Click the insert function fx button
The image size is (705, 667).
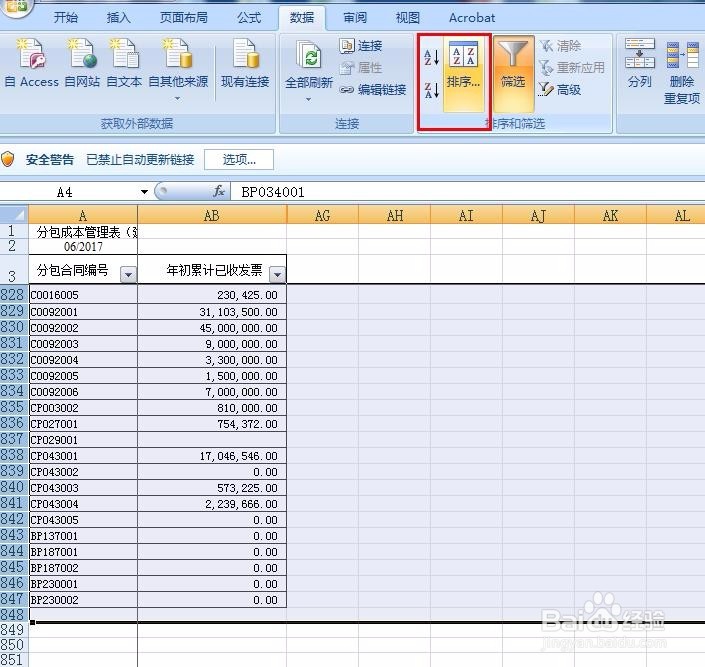(x=219, y=192)
